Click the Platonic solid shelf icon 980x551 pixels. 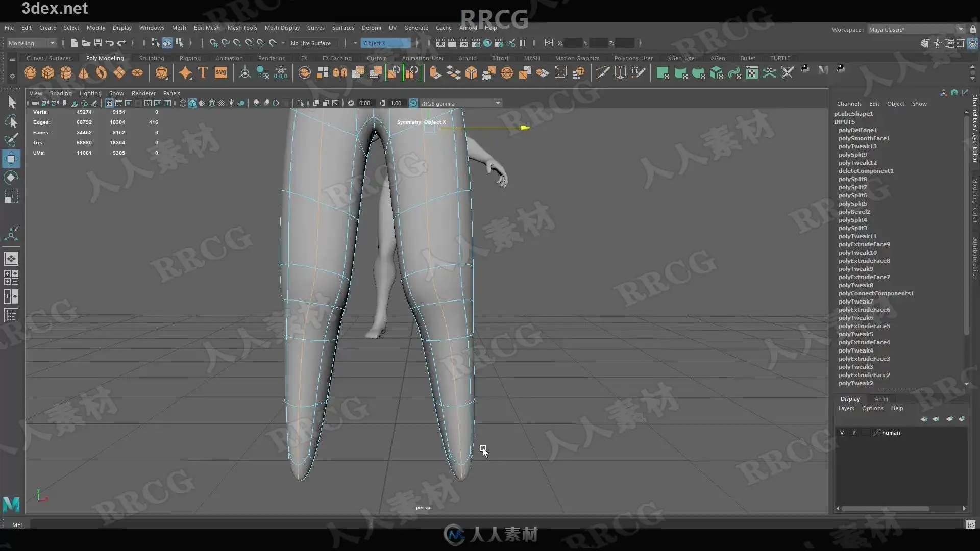click(162, 73)
